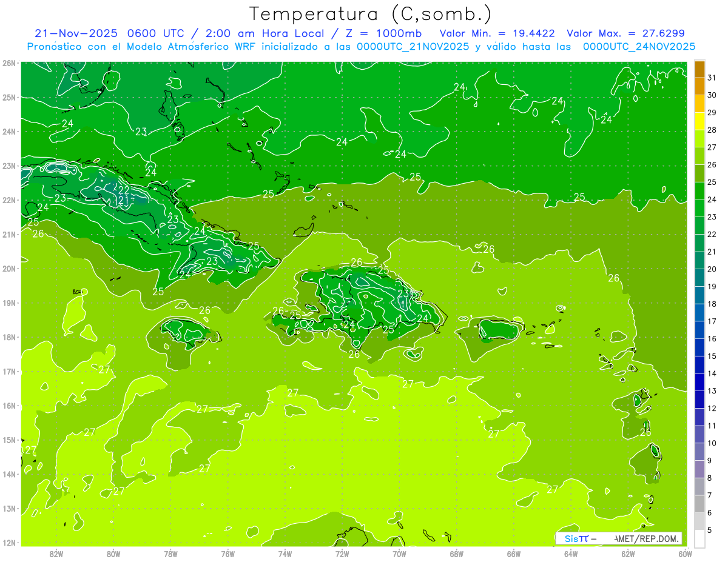This screenshot has height=562, width=728.
Task: Pick the white swatch below 5 on scale
Action: [699, 538]
